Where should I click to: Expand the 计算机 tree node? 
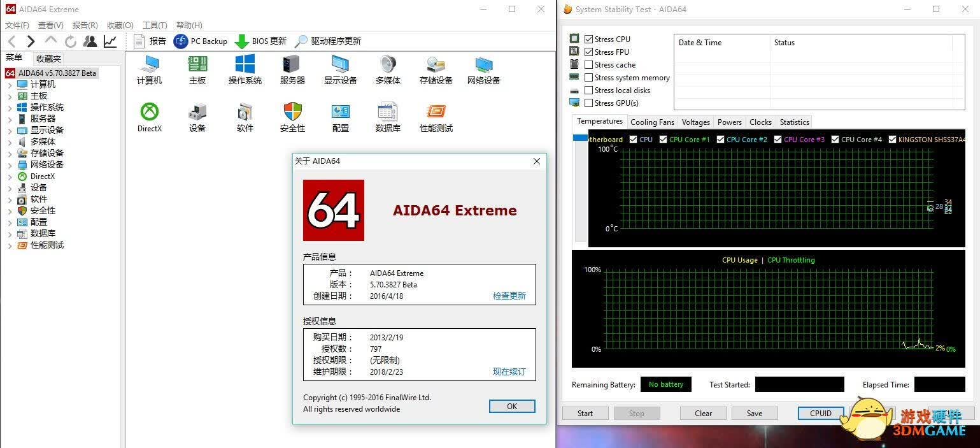[10, 85]
